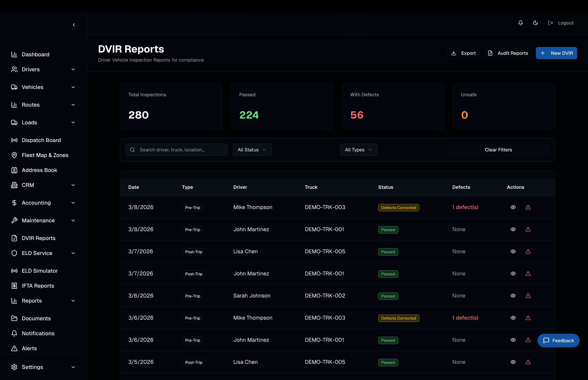Open Address Book in sidebar
This screenshot has width=588, height=380.
(39, 170)
